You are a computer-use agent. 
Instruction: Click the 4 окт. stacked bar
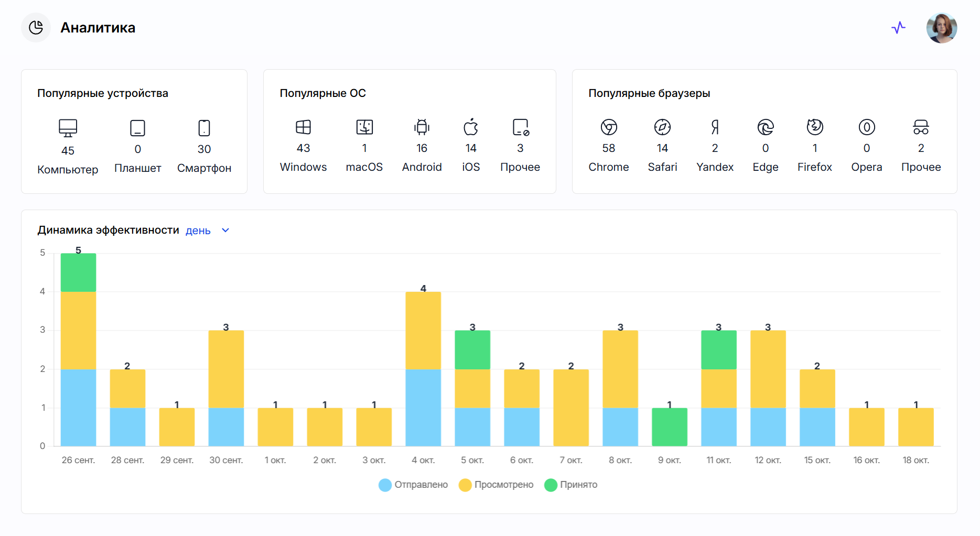(x=423, y=369)
